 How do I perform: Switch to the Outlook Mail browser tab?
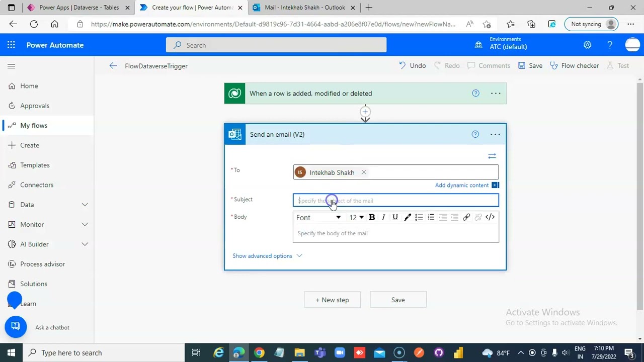[304, 8]
